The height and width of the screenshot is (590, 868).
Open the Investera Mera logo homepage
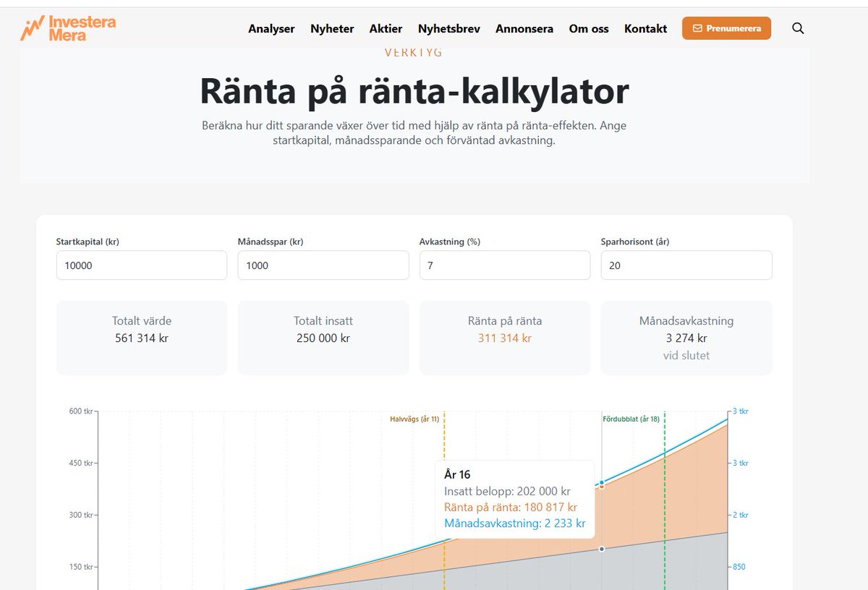(x=68, y=28)
